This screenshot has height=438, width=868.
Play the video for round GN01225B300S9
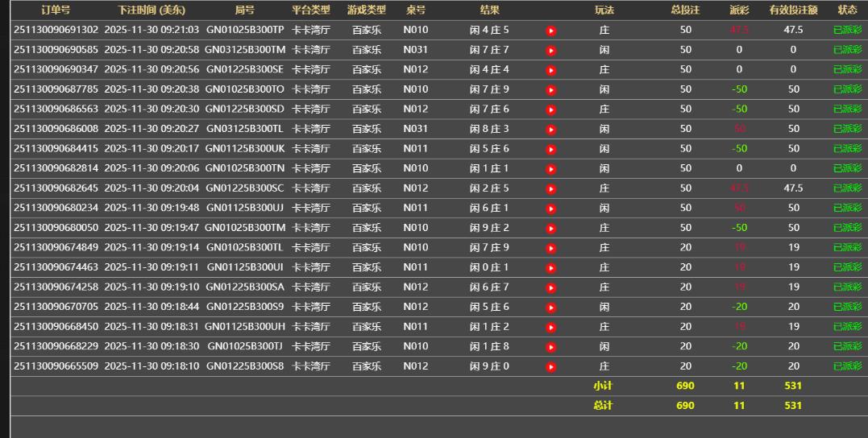click(x=551, y=307)
